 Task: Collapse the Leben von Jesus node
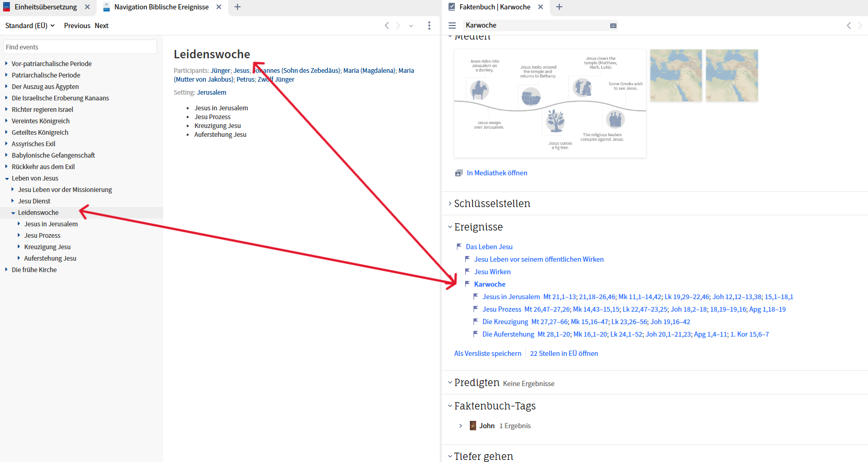tap(7, 178)
